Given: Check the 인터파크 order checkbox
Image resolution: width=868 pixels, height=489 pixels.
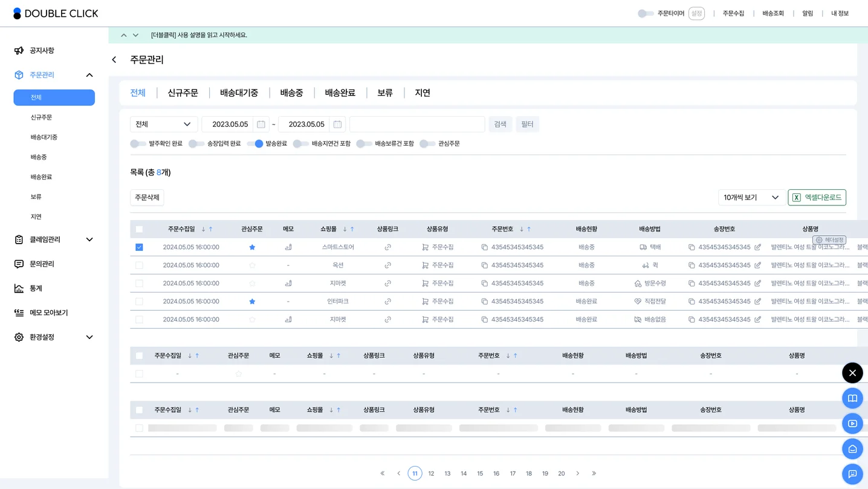Looking at the screenshot, I should pos(139,302).
